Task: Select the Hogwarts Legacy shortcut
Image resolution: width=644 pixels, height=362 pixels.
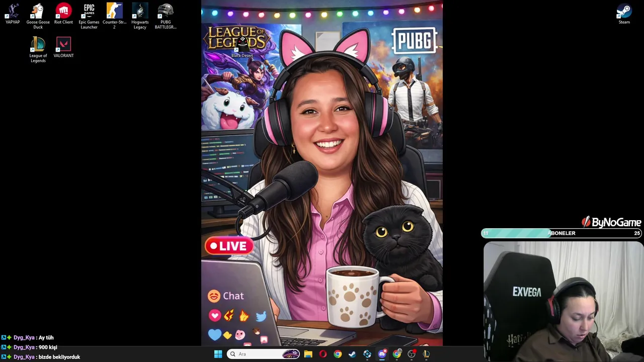Action: coord(140,17)
